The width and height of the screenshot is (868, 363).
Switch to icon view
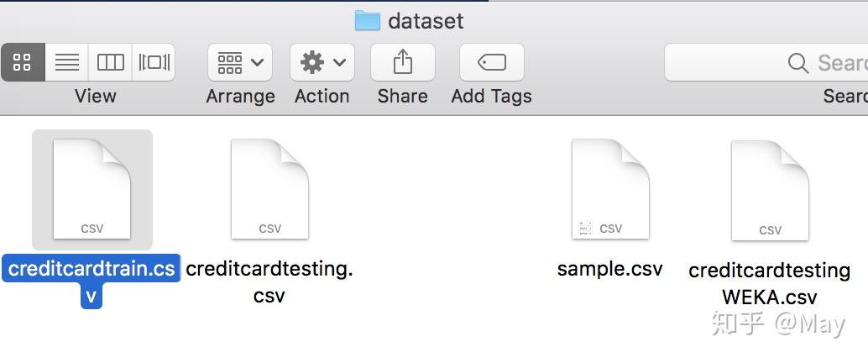[x=23, y=62]
